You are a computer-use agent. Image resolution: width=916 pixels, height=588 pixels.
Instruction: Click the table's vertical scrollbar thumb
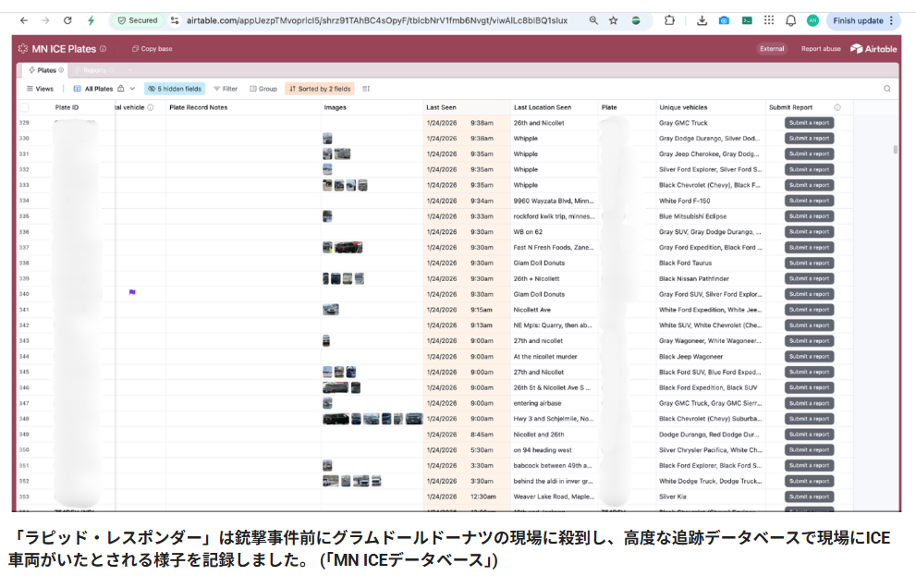894,149
